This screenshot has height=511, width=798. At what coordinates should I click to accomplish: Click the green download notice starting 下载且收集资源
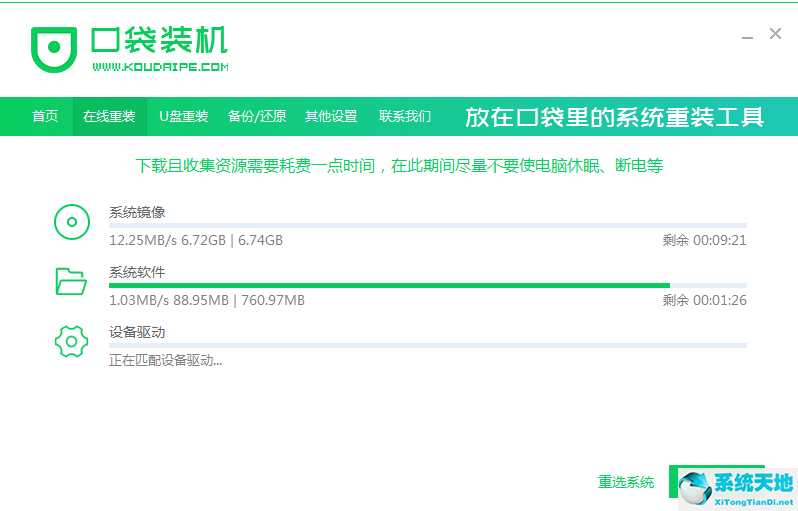(399, 165)
